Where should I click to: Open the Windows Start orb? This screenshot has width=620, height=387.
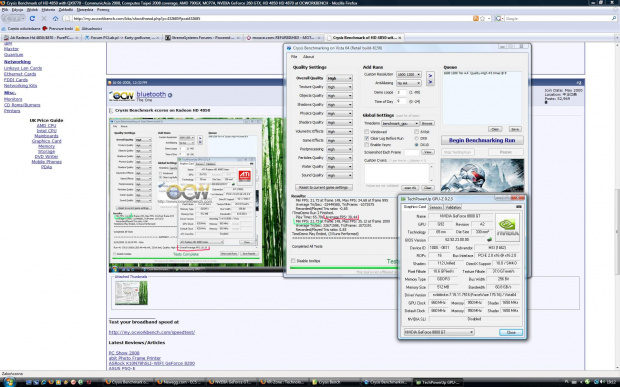pyautogui.click(x=9, y=382)
